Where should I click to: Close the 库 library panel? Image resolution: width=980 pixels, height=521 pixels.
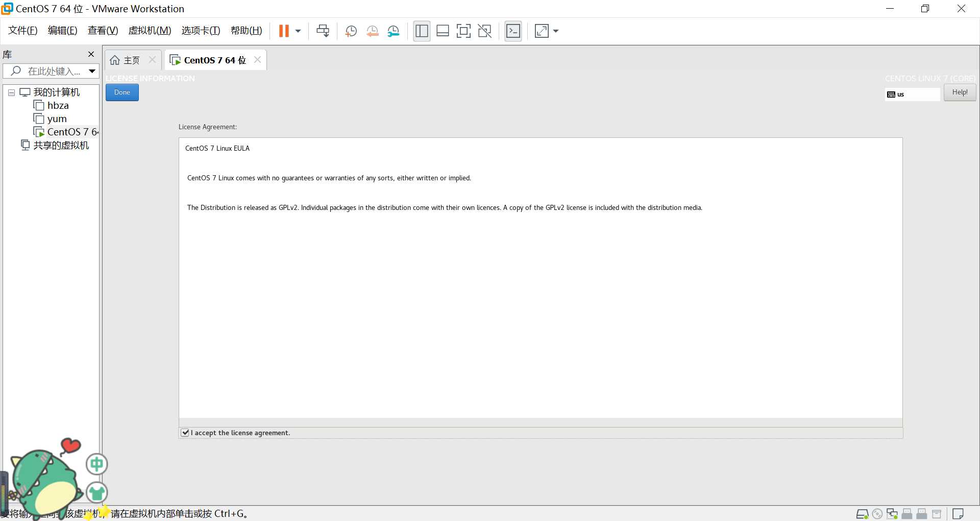coord(91,54)
